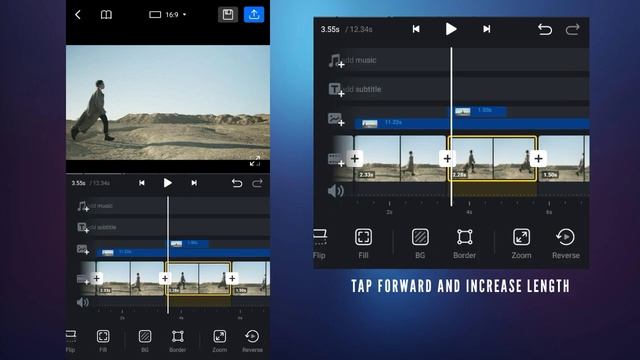This screenshot has height=360, width=640.
Task: Select Fill tool in enlarged panel
Action: pos(363,244)
